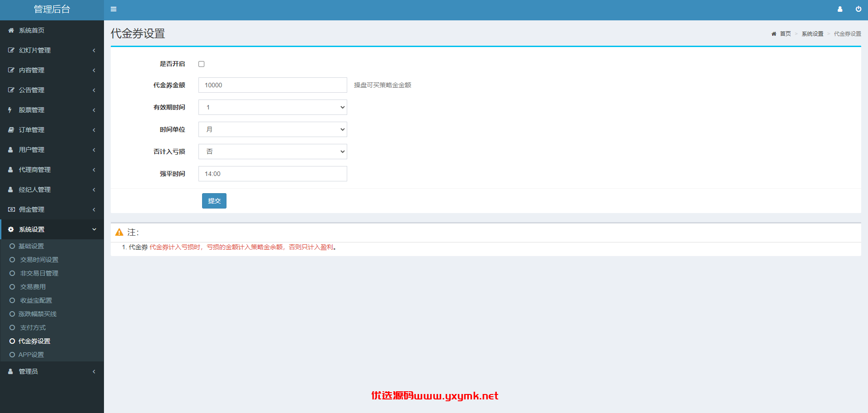Screen dimensions: 868x413
Task: Click the edit icon beside 公告管理
Action: 11,90
